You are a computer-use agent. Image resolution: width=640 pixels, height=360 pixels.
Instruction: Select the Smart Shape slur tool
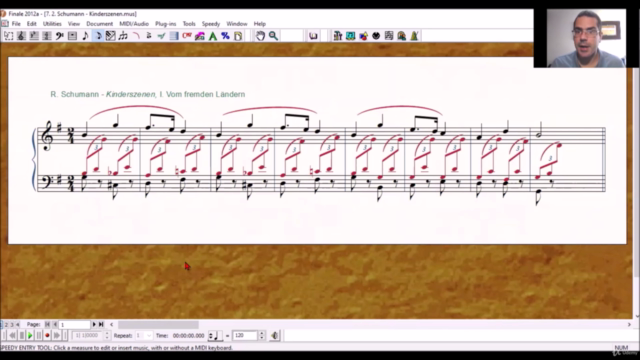(136, 36)
